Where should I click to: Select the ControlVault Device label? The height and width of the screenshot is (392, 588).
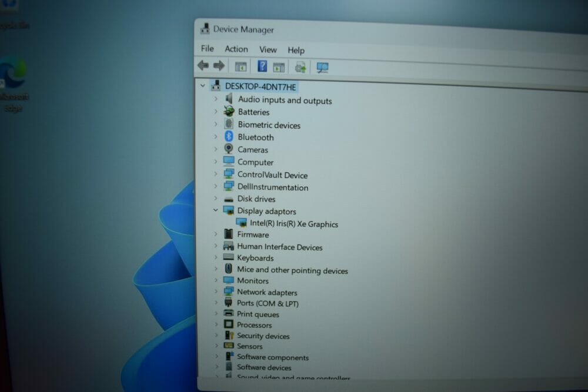[272, 175]
